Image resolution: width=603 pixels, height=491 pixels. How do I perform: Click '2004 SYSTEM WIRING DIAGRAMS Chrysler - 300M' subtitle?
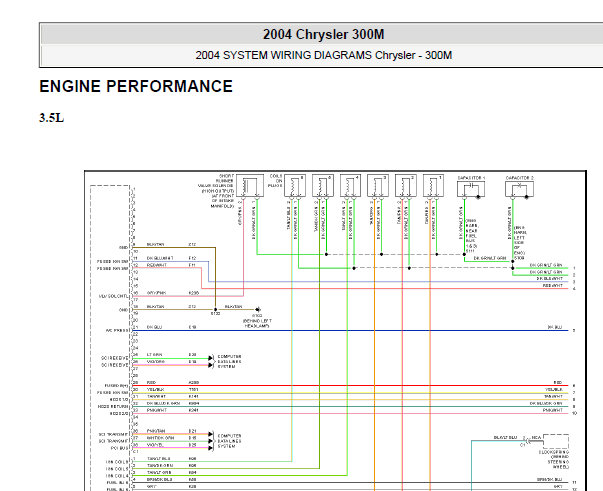point(323,55)
